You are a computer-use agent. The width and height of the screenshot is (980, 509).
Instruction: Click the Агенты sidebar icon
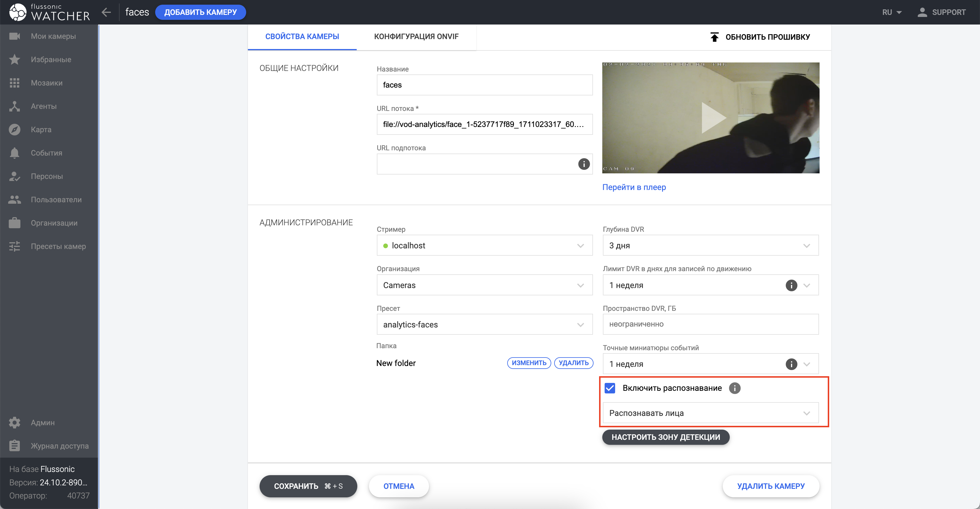15,106
